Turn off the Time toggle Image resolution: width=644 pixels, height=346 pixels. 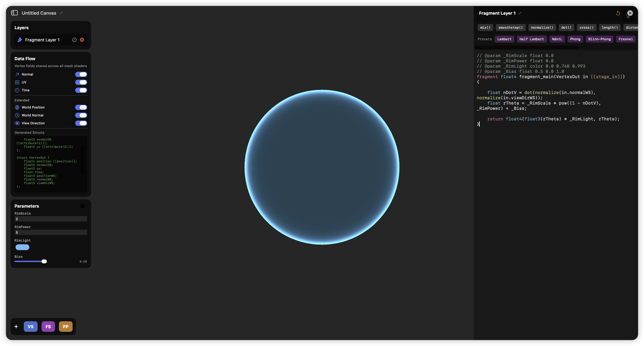[x=81, y=90]
